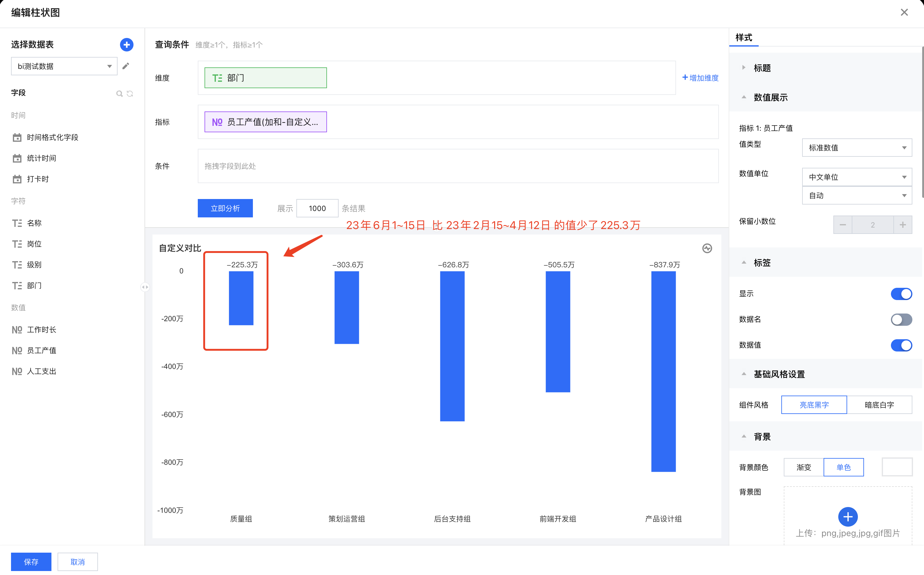924x575 pixels.
Task: Click the 立即分析 button
Action: point(225,209)
